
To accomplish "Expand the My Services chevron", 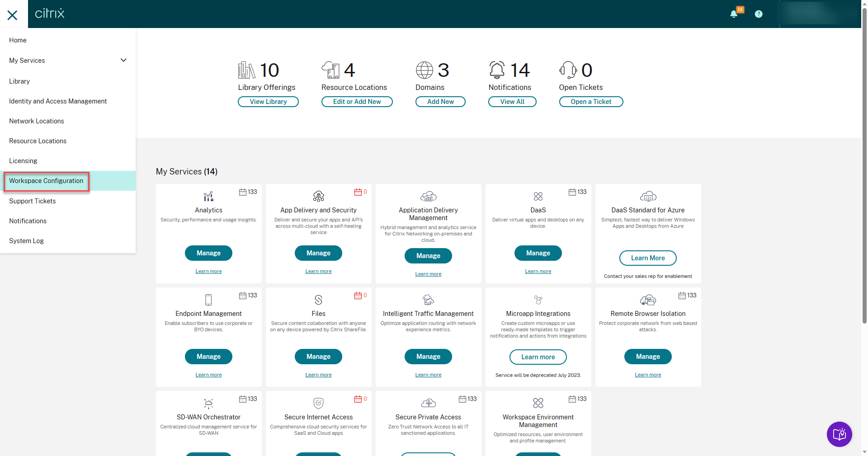I will point(123,60).
